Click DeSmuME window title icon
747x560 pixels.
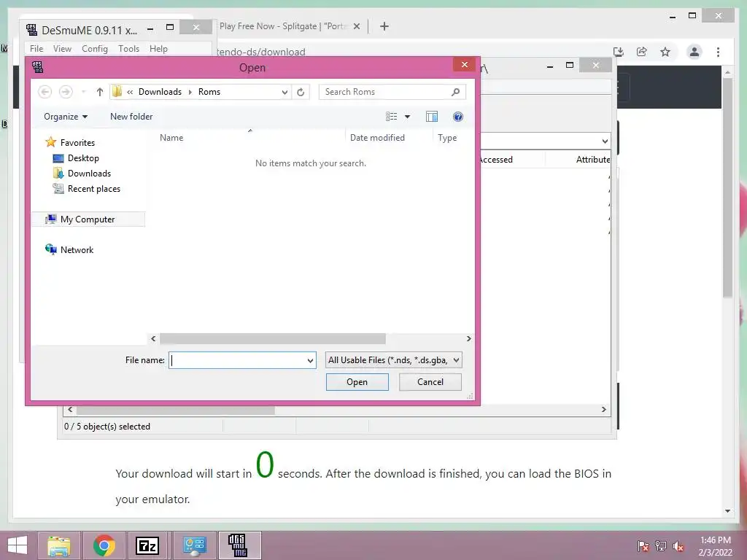coord(32,30)
